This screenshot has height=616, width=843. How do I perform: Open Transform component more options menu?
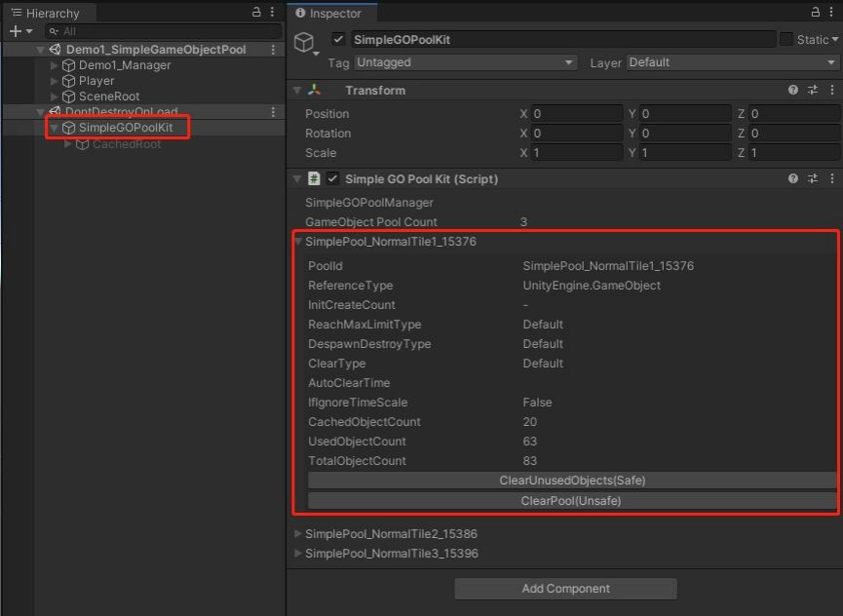[831, 90]
